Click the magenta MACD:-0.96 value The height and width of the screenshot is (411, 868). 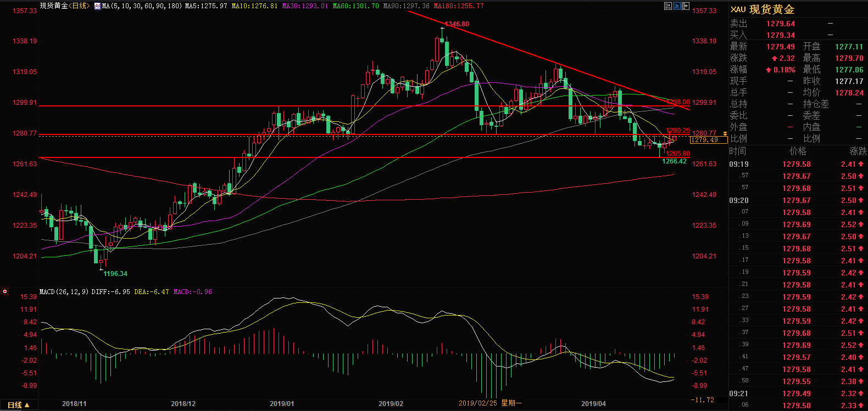point(193,292)
